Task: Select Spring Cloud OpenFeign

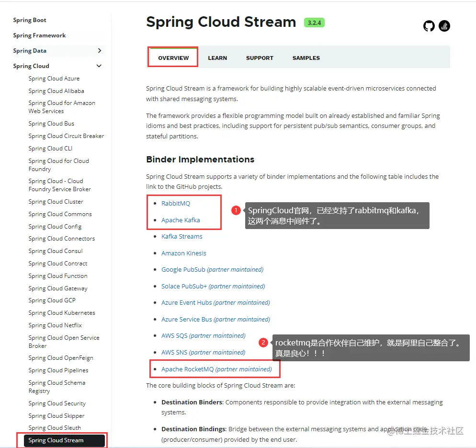Action: point(61,358)
